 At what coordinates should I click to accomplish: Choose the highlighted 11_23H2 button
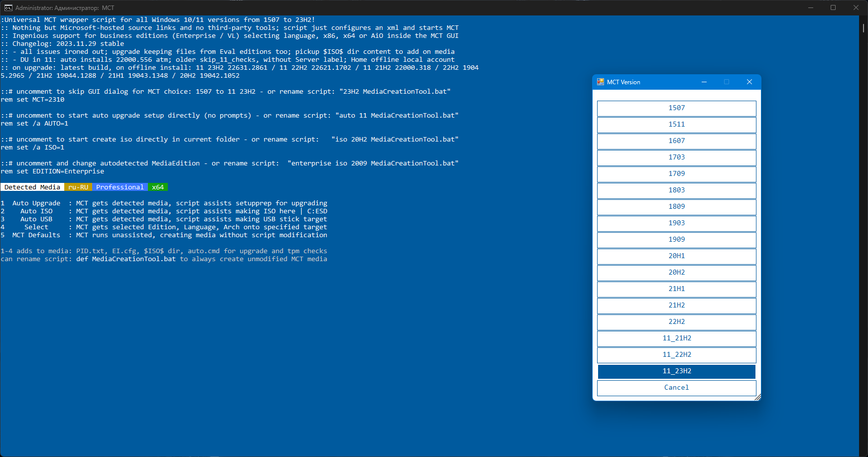[x=676, y=371]
